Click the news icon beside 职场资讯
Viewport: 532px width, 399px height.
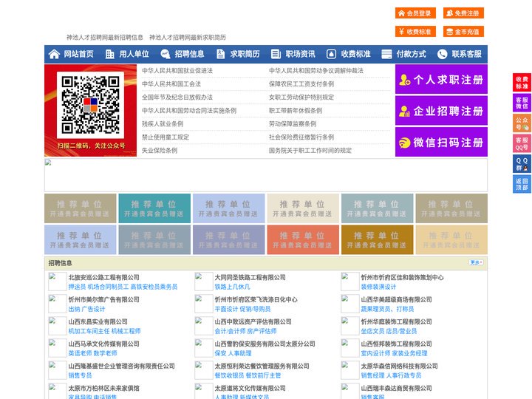276,54
